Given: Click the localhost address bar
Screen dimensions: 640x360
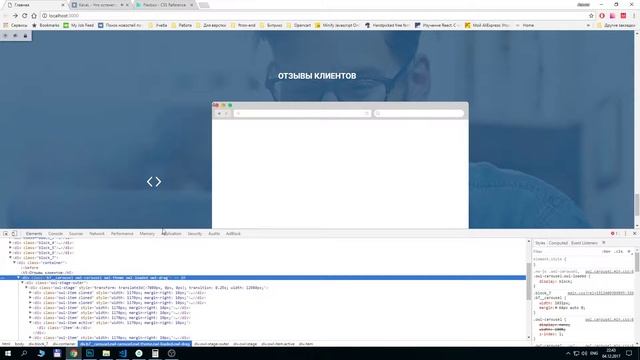Looking at the screenshot, I should [x=314, y=16].
